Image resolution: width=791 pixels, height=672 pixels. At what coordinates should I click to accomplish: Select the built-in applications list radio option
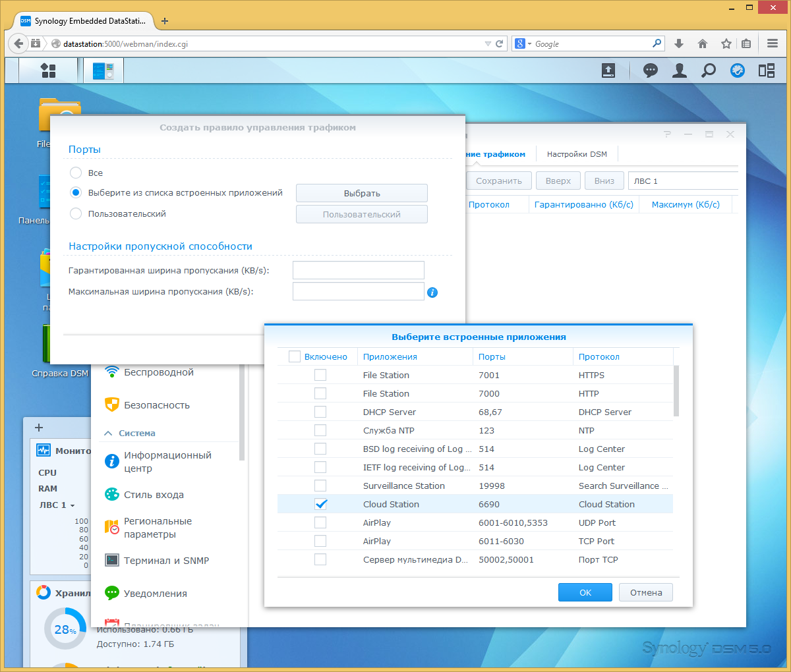[76, 193]
